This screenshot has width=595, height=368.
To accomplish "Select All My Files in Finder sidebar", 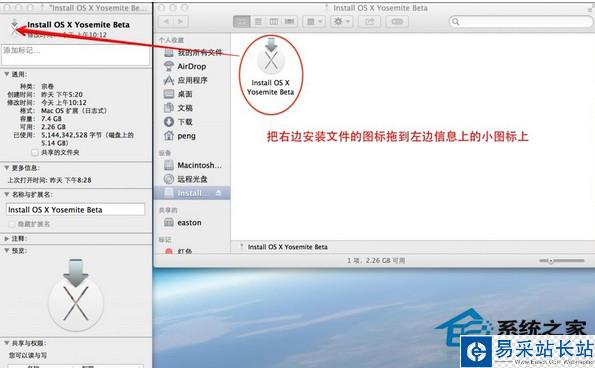I will pyautogui.click(x=193, y=52).
